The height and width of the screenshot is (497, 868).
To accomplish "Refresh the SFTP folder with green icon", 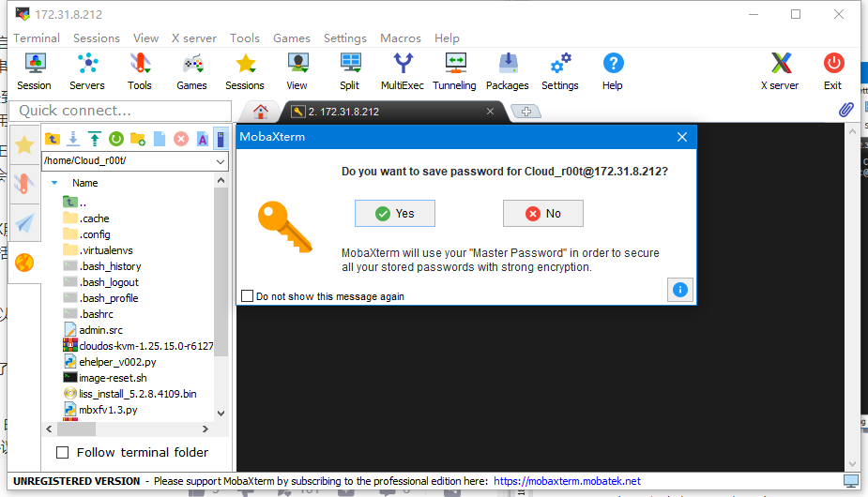I will click(x=116, y=139).
